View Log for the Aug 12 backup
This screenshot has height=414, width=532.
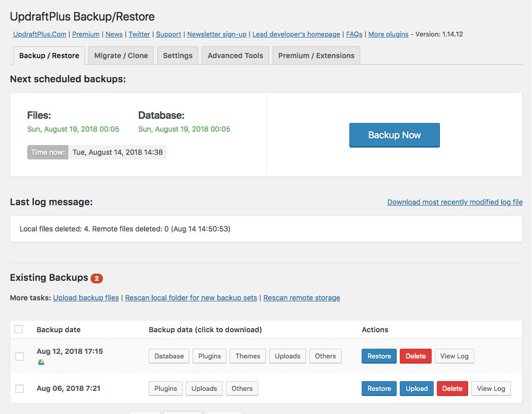click(454, 356)
